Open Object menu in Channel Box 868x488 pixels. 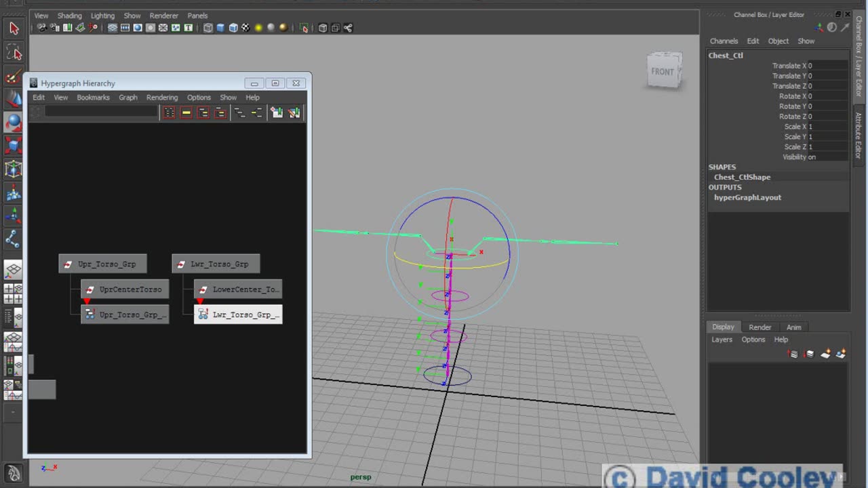(x=778, y=41)
